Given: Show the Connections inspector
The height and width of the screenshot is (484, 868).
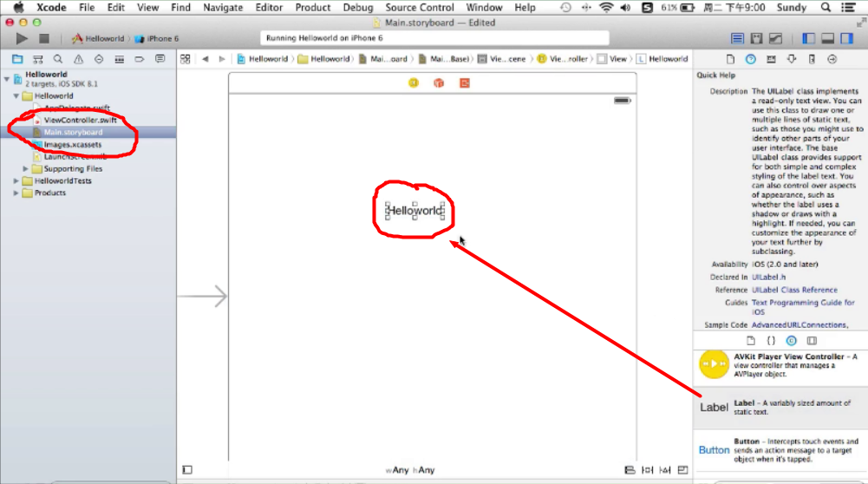Looking at the screenshot, I should (832, 59).
